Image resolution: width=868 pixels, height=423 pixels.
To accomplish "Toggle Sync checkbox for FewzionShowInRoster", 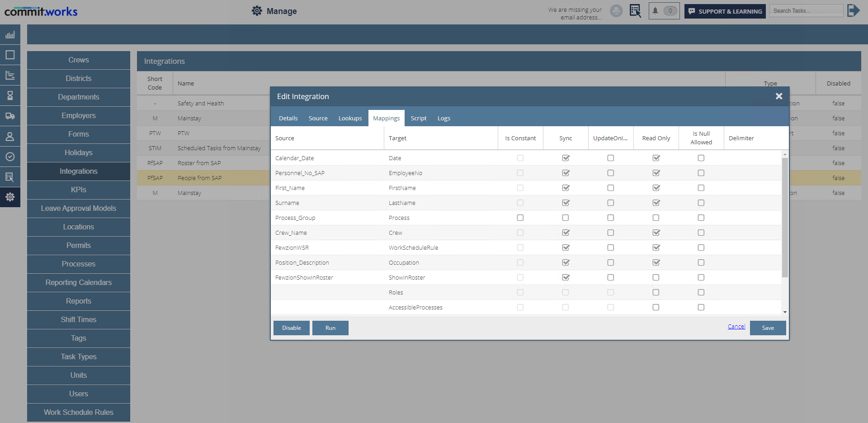I will coord(566,277).
